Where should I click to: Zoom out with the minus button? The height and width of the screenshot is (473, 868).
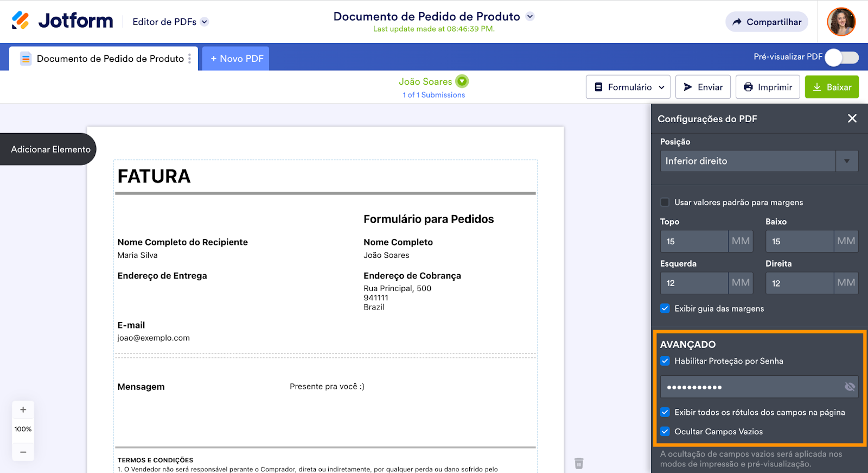click(23, 452)
